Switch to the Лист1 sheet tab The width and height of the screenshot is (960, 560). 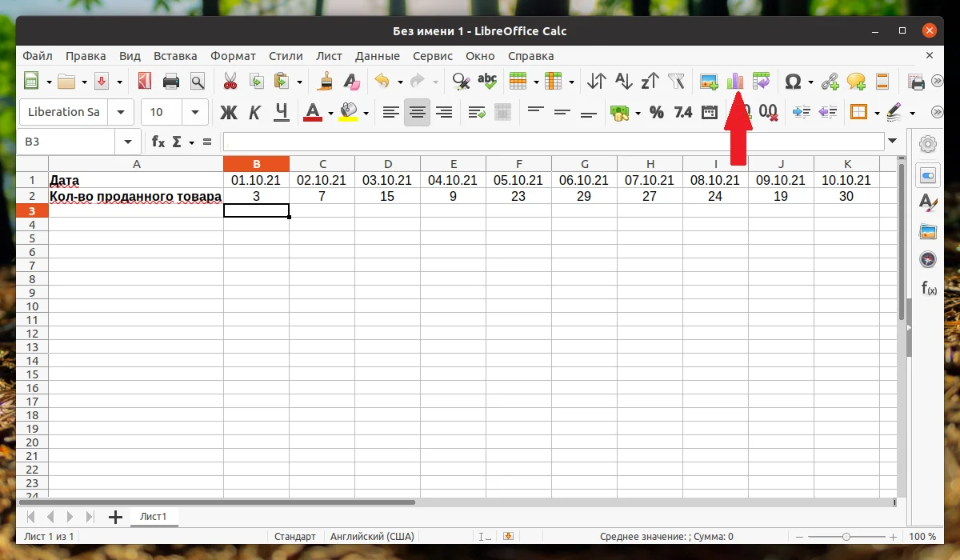click(x=154, y=516)
